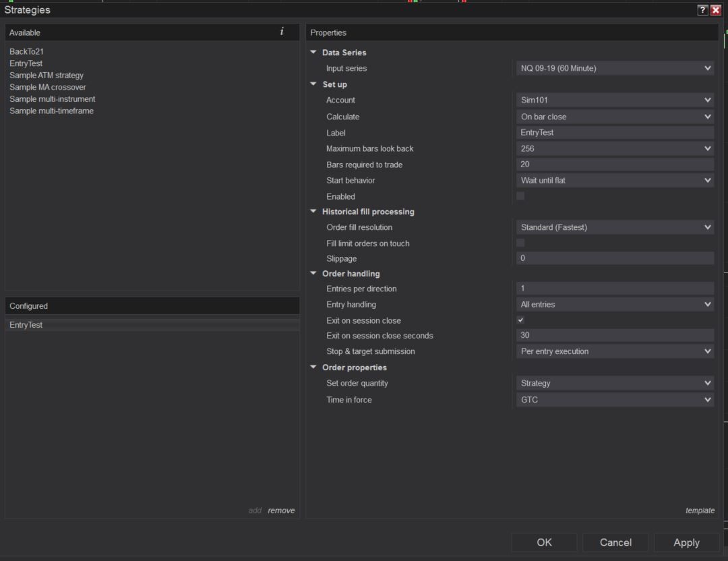Toggle the Enabled checkbox

pos(520,196)
